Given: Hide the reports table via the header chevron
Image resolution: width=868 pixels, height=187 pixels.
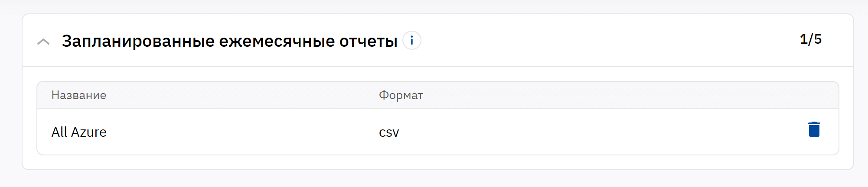Looking at the screenshot, I should (43, 42).
